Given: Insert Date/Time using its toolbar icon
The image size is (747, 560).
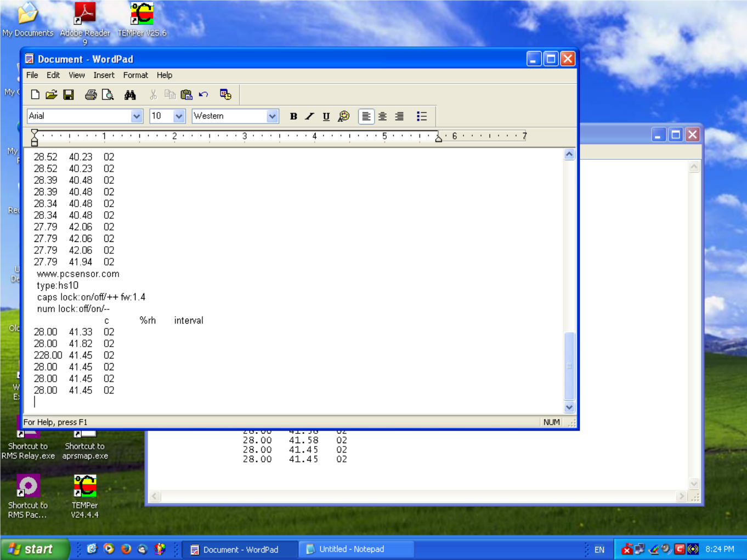Looking at the screenshot, I should 225,94.
